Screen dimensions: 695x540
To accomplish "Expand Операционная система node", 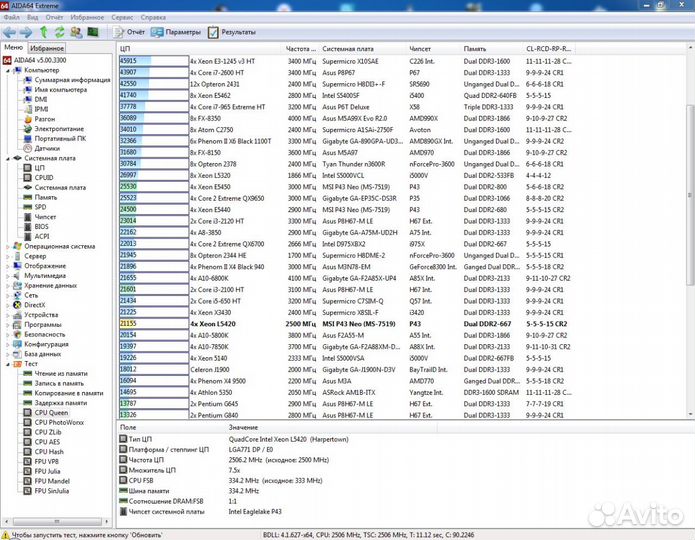I will click(x=8, y=246).
